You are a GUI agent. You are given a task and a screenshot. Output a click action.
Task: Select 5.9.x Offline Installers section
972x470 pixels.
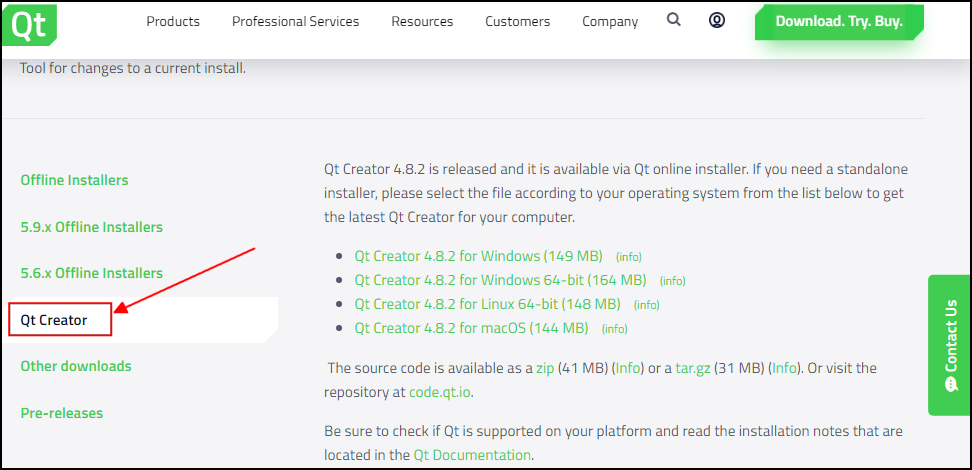(x=91, y=227)
